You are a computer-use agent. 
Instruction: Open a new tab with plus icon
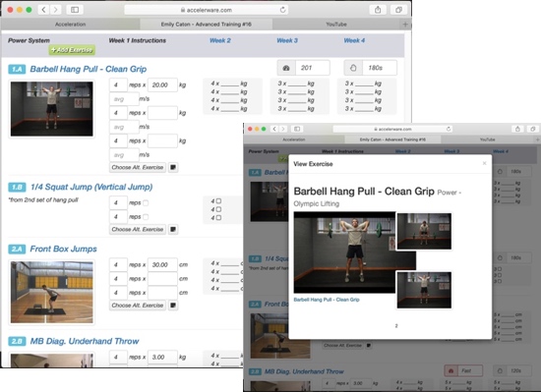405,25
